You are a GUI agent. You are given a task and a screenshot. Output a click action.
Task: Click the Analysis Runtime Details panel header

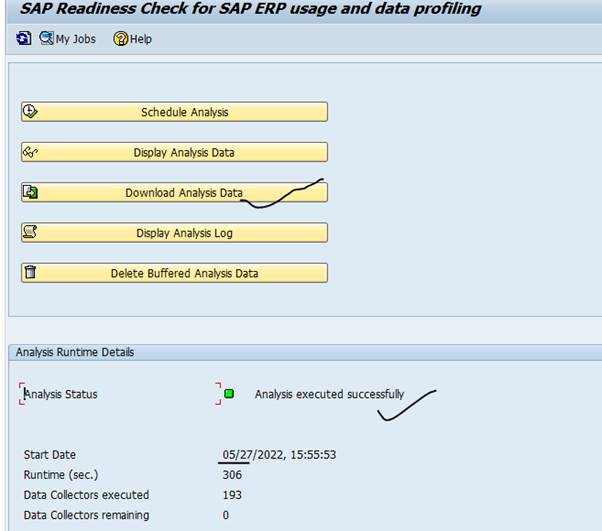[75, 352]
